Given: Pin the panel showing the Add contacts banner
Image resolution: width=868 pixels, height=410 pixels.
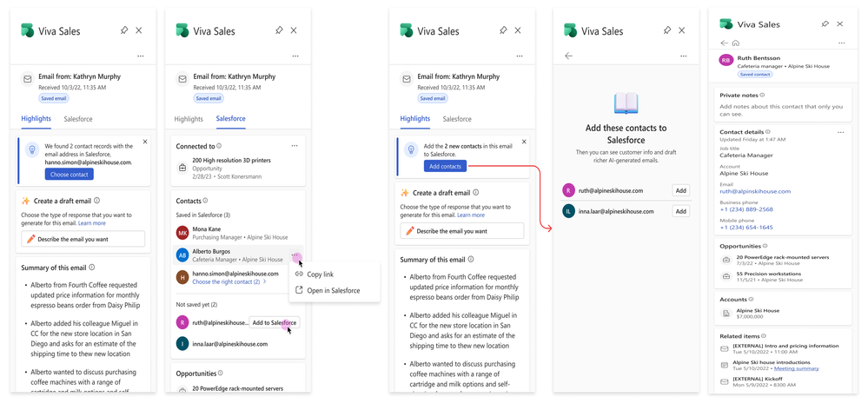Looking at the screenshot, I should (503, 30).
